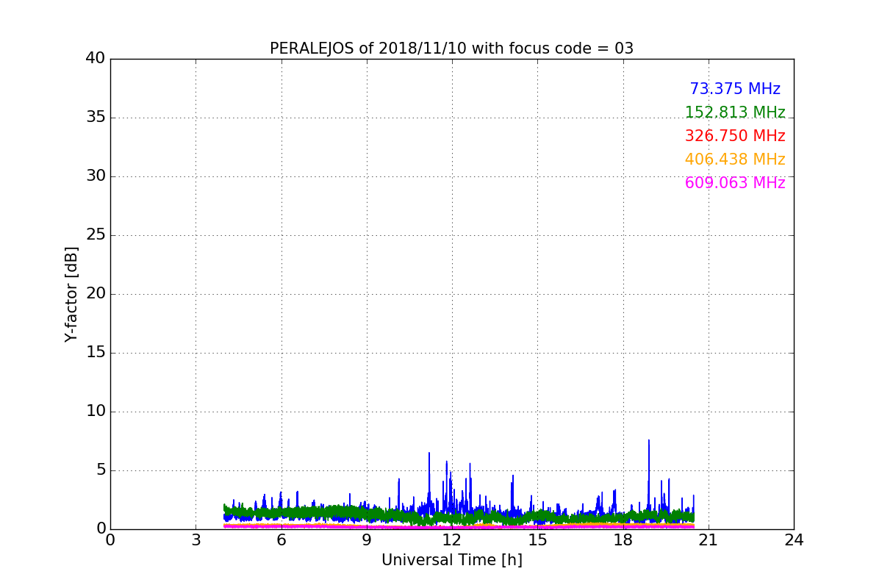Viewport: 882px width, 588px height.
Task: Click the x-axis tick label 18
Action: pyautogui.click(x=623, y=540)
